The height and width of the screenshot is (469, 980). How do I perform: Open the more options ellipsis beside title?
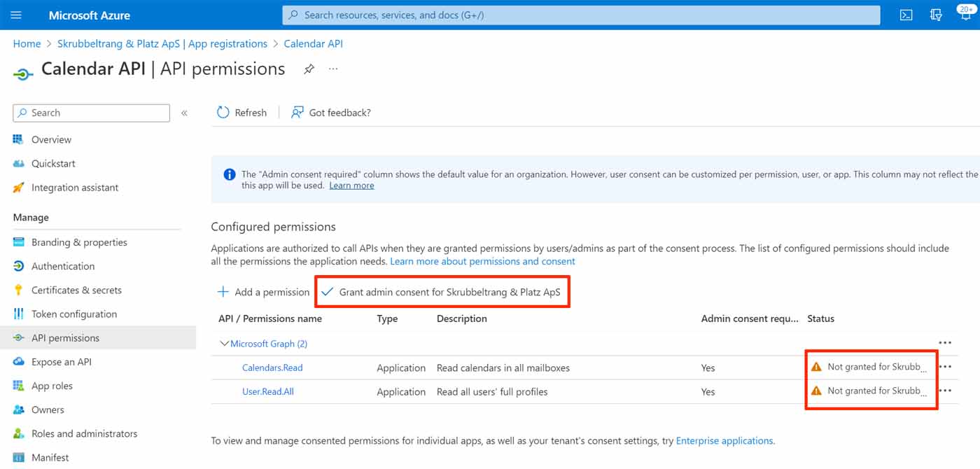tap(333, 69)
